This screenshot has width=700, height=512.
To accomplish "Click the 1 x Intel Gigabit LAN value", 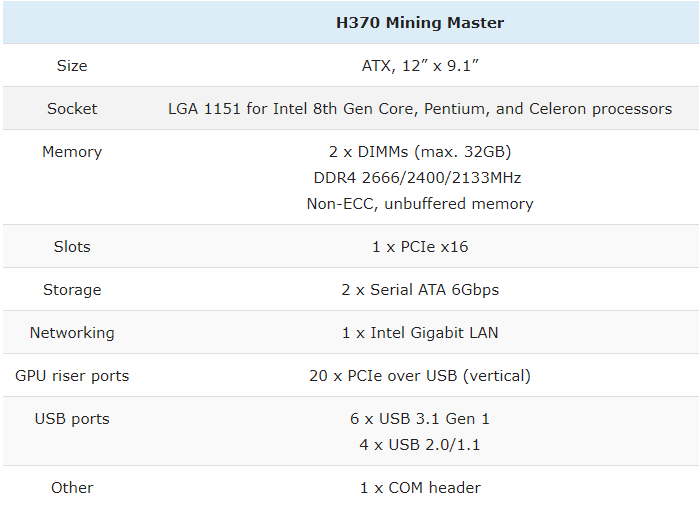I will click(x=420, y=333).
